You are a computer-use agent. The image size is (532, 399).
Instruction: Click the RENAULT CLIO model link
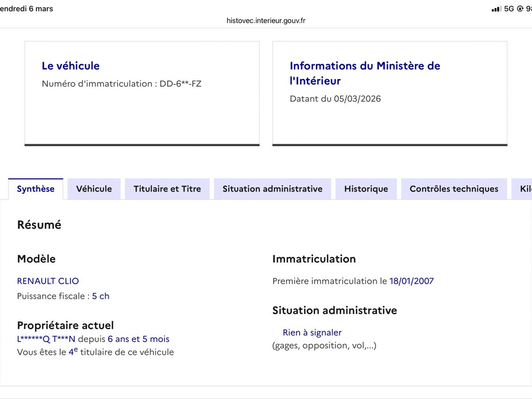click(x=48, y=281)
